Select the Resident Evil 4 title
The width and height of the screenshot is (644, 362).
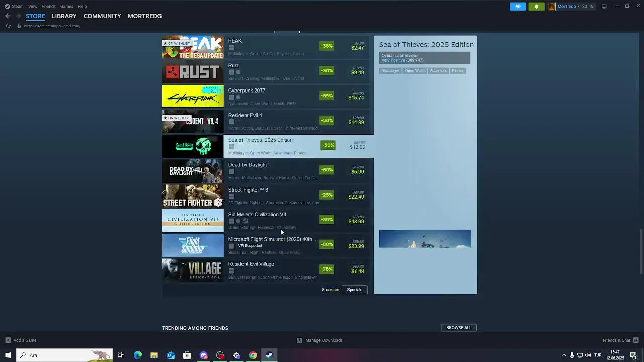point(245,115)
